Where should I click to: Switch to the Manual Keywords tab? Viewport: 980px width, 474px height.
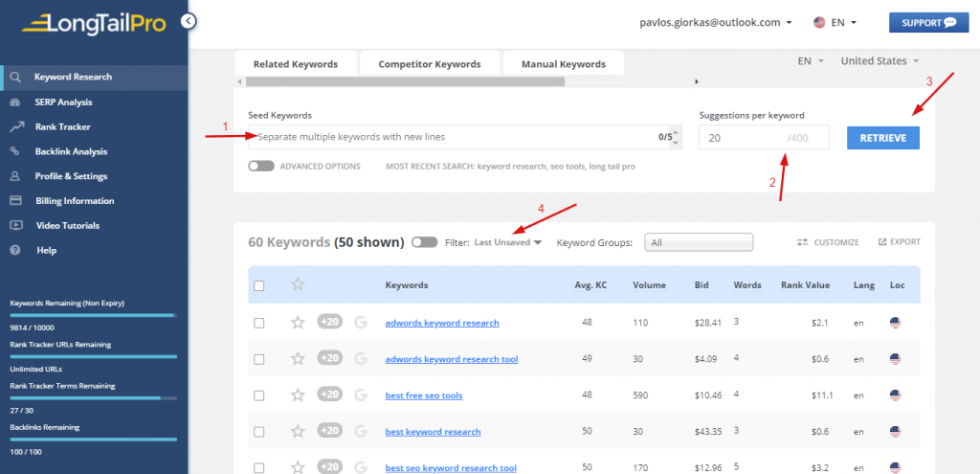pos(563,64)
